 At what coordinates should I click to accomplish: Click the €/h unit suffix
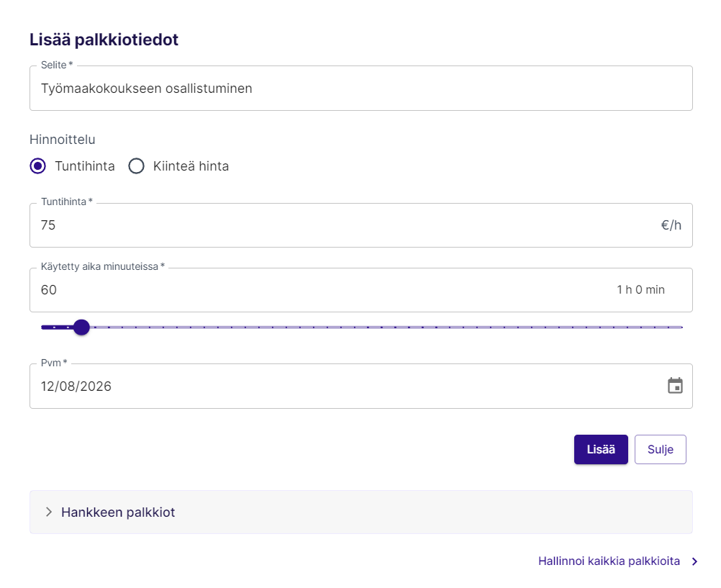tap(671, 225)
